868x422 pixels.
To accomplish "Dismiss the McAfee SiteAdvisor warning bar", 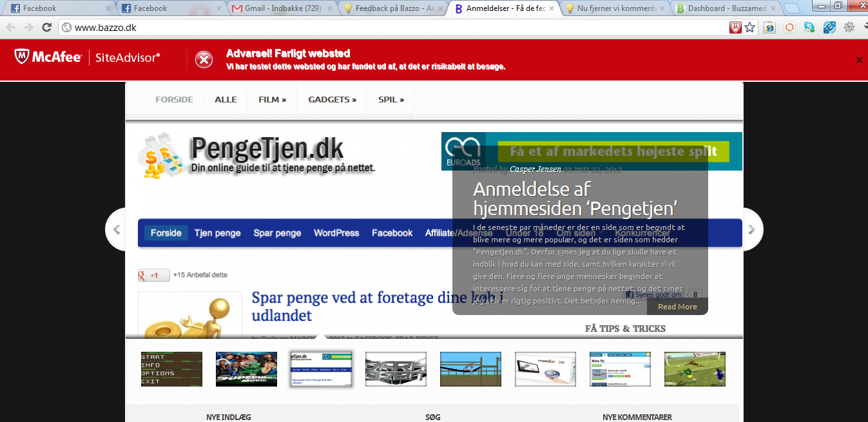I will [859, 60].
